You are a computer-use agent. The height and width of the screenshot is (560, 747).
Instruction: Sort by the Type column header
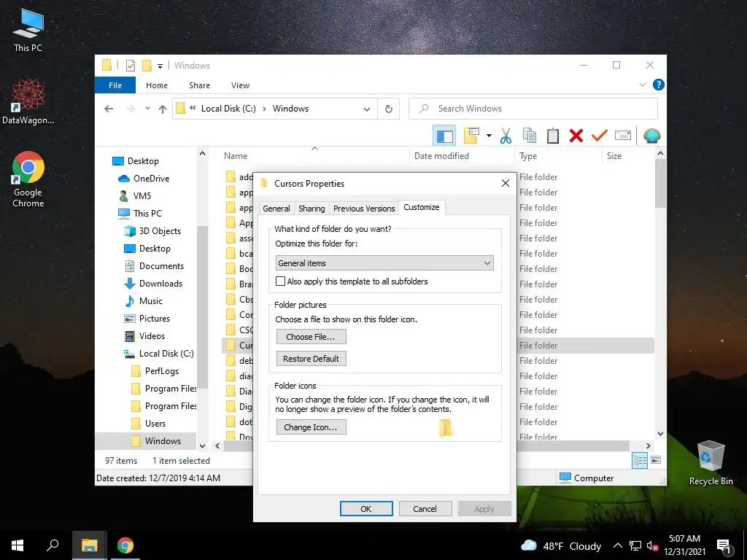point(558,156)
